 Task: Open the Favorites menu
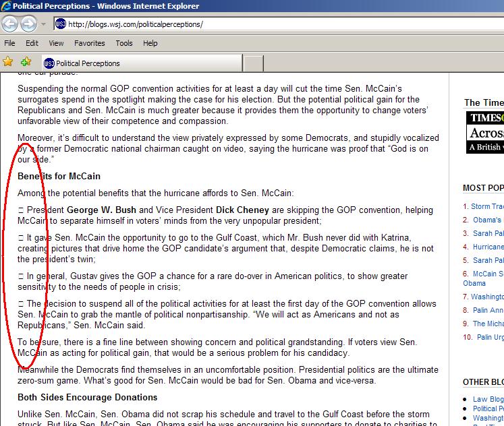click(89, 43)
